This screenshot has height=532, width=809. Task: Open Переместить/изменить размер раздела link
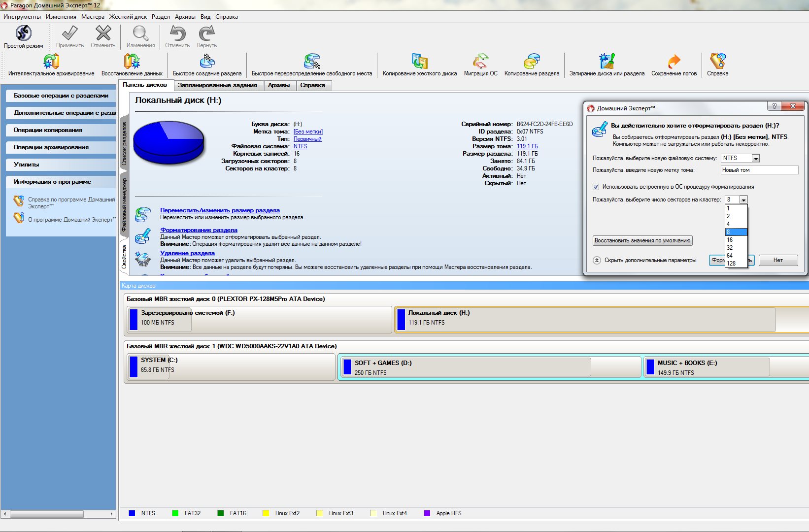(x=220, y=210)
